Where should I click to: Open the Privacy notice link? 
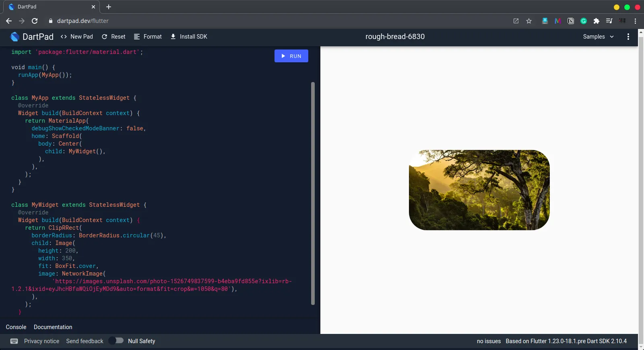(41, 341)
